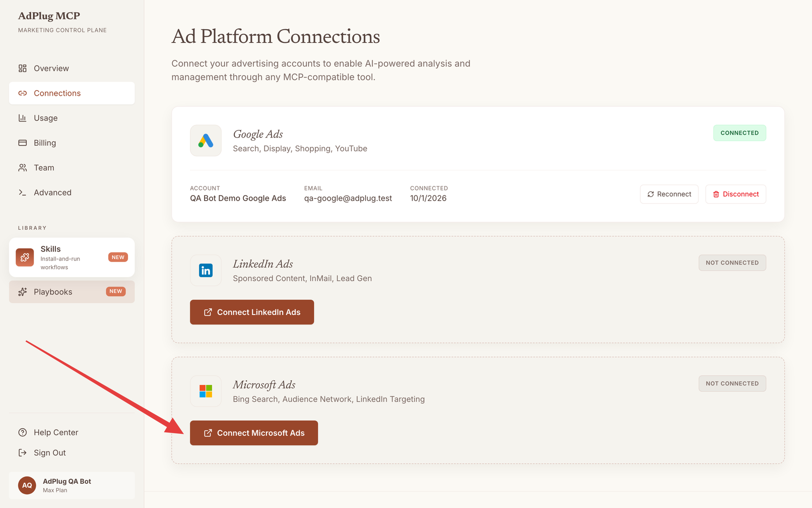This screenshot has height=508, width=812.
Task: Open the Overview page
Action: pos(72,68)
